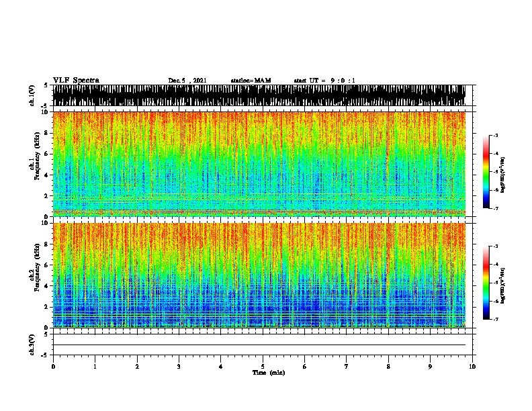Select the "start UT = 9 : 0 : 1" text

324,81
